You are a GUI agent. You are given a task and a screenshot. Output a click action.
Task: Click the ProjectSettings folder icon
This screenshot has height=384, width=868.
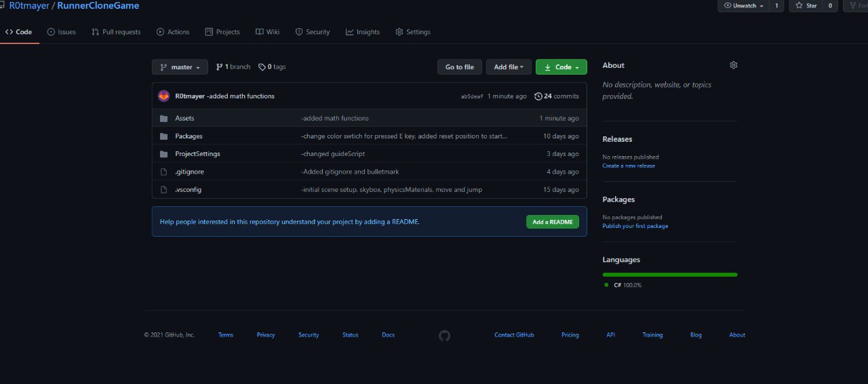[x=163, y=154]
